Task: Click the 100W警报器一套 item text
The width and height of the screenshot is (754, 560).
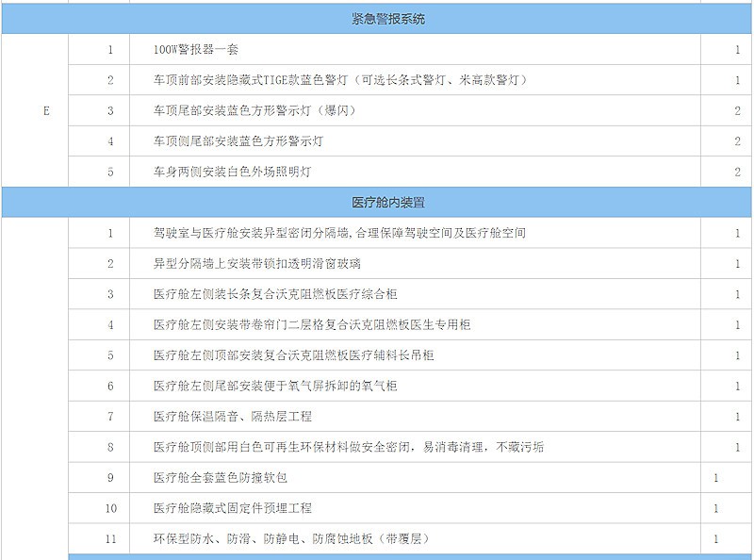Action: pos(196,50)
